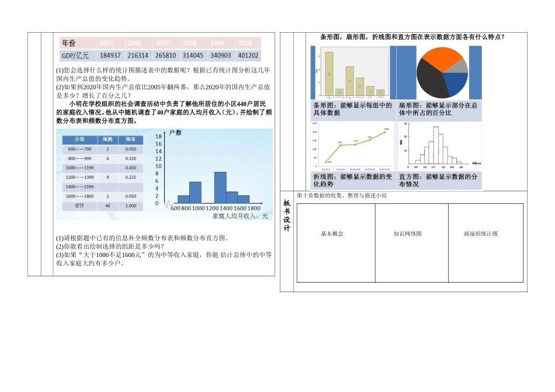555x392 pixels.
Task: Click the GDP value 401202
Action: [x=248, y=55]
